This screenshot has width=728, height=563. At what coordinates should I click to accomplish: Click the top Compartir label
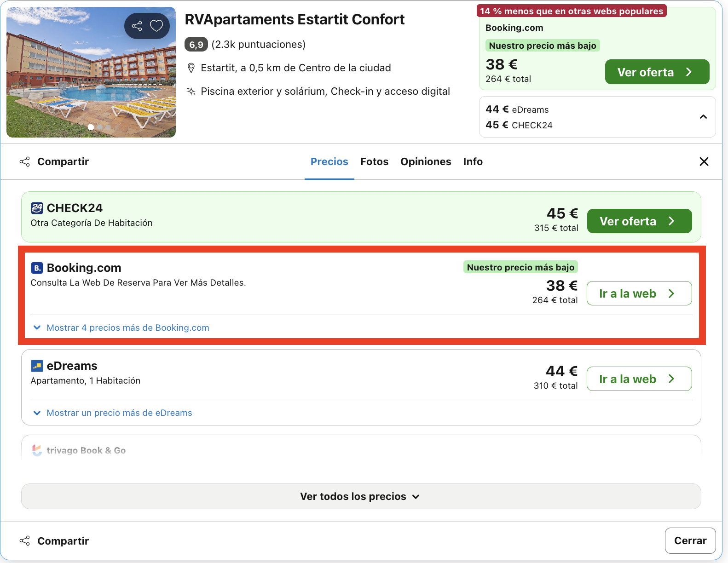63,161
